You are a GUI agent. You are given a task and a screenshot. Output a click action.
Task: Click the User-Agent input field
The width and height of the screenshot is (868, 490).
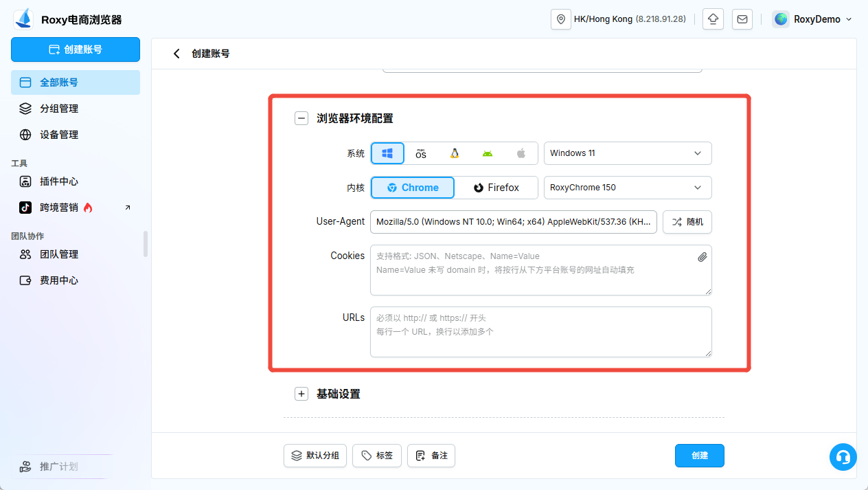pyautogui.click(x=514, y=222)
